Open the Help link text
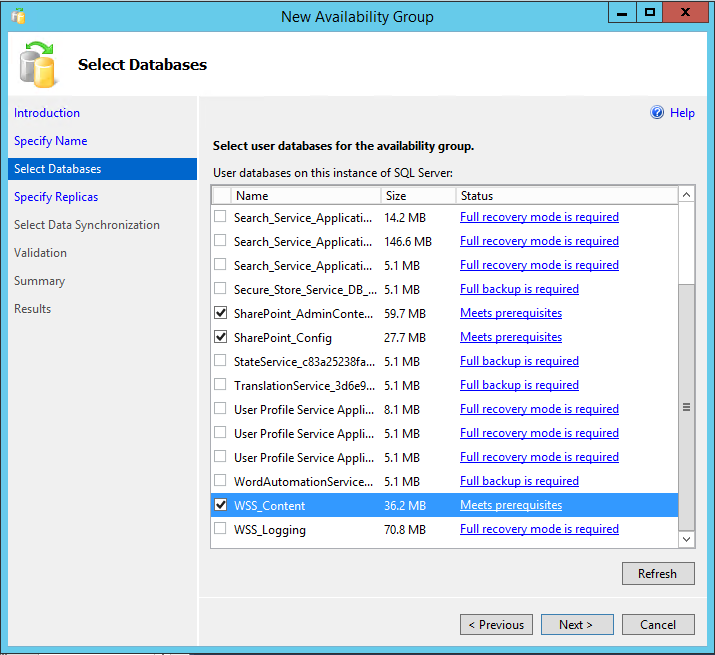Screen dimensions: 715x655 pos(682,113)
